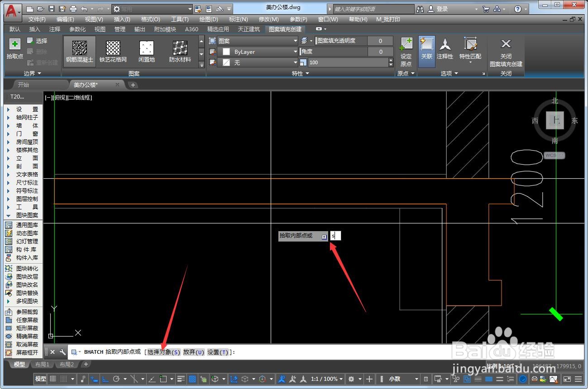Toggle polar tracking in status bar
This screenshot has height=389, width=588.
click(x=116, y=379)
